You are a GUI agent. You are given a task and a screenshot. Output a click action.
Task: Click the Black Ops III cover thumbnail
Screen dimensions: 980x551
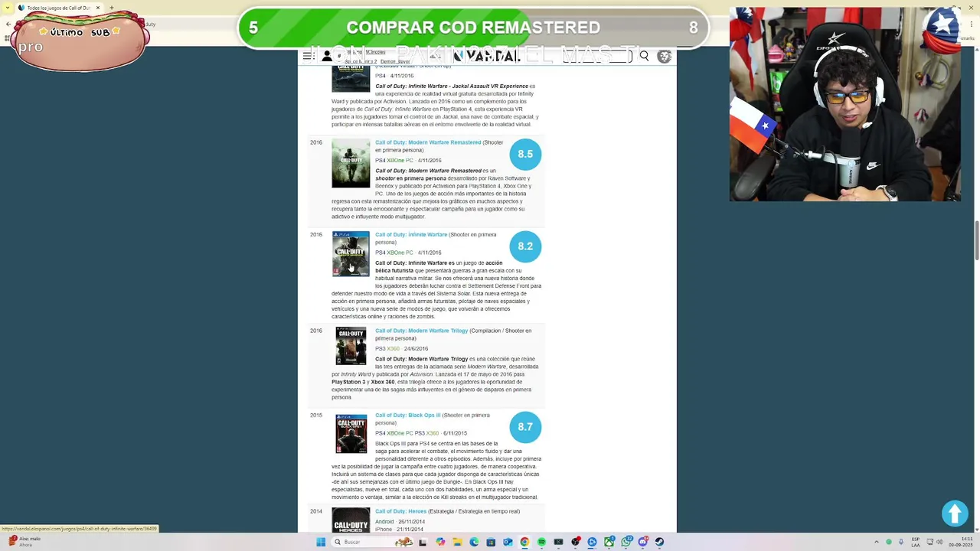351,433
